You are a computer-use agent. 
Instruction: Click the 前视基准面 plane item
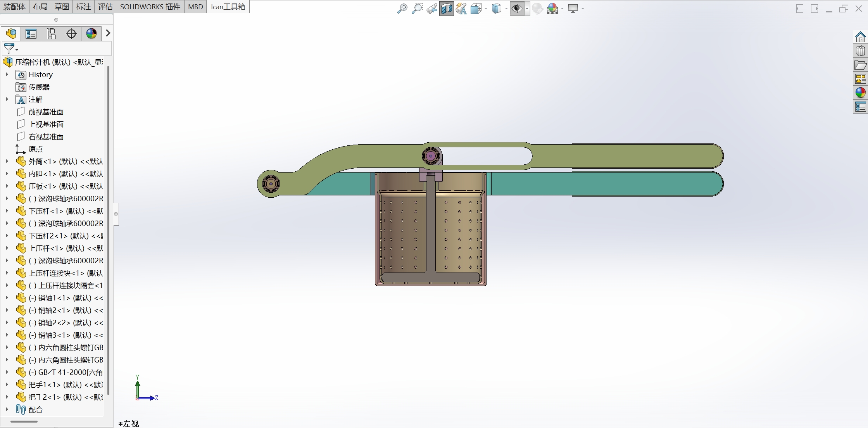pos(46,112)
